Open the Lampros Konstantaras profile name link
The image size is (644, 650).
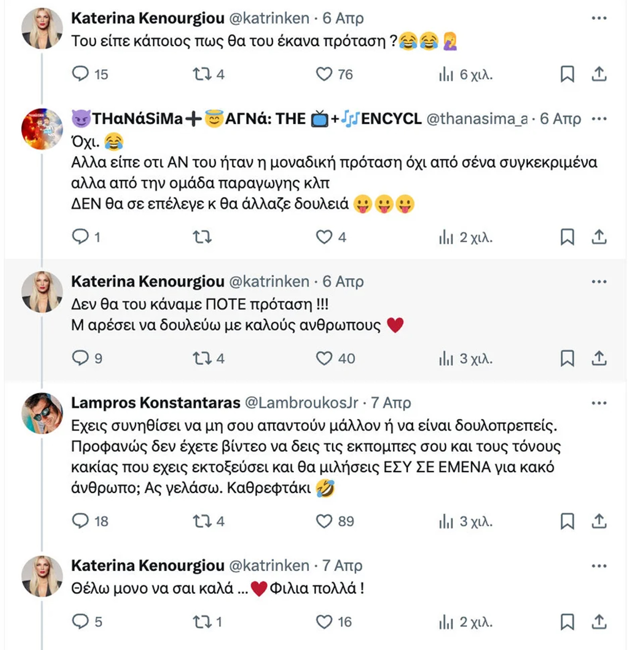click(x=156, y=403)
